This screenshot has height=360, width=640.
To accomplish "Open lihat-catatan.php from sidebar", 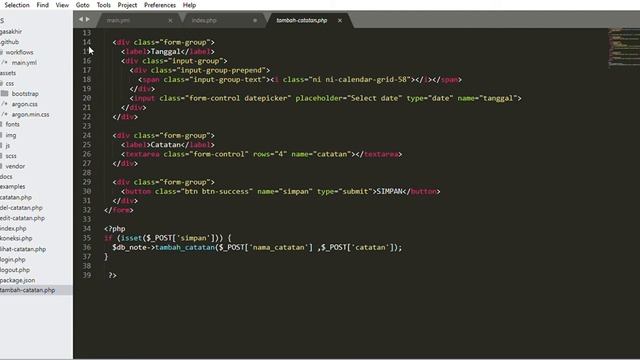I will (23, 249).
